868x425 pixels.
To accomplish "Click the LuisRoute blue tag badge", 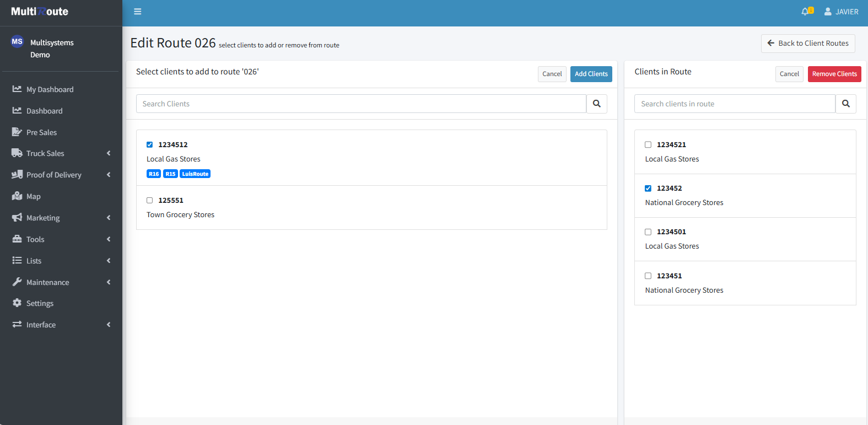I will pyautogui.click(x=195, y=174).
